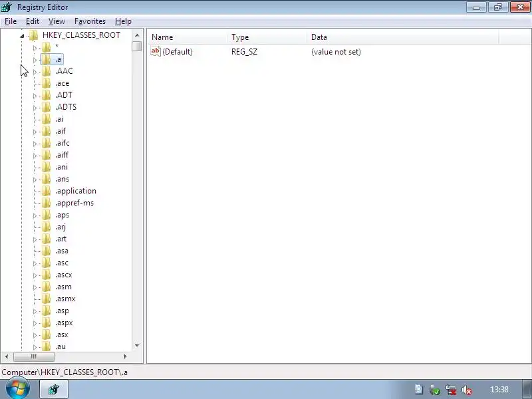532x399 pixels.
Task: Click the muted volume tray icon
Action: pos(467,390)
